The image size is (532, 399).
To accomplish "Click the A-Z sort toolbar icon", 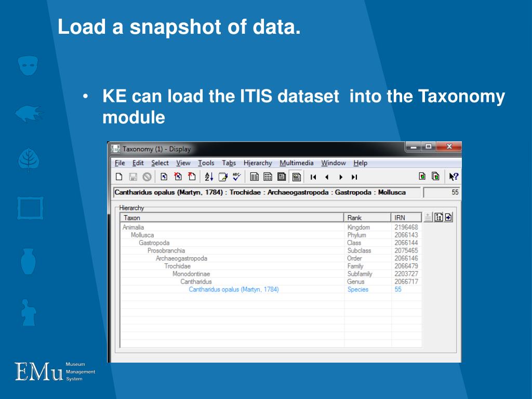I will [209, 177].
